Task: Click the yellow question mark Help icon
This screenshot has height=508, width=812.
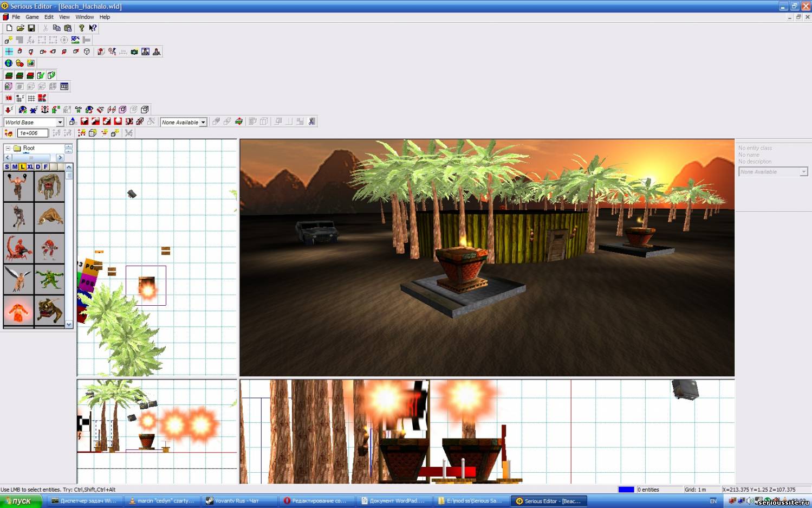Action: point(81,28)
